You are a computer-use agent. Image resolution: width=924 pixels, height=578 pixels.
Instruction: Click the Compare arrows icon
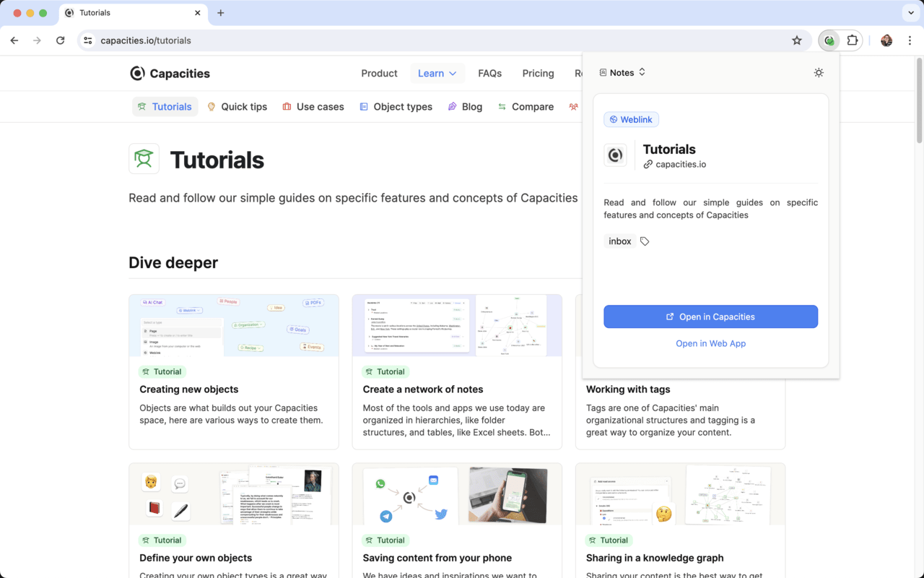click(502, 106)
